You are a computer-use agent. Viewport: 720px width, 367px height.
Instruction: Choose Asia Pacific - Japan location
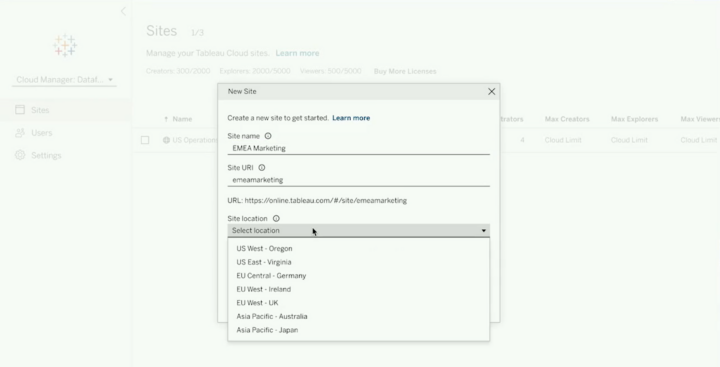[359, 330]
